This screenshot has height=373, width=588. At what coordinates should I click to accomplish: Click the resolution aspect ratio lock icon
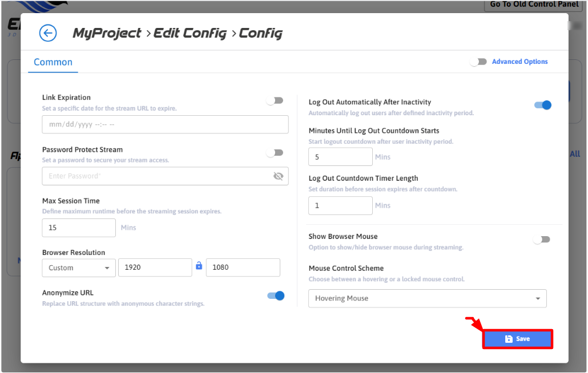tap(199, 266)
